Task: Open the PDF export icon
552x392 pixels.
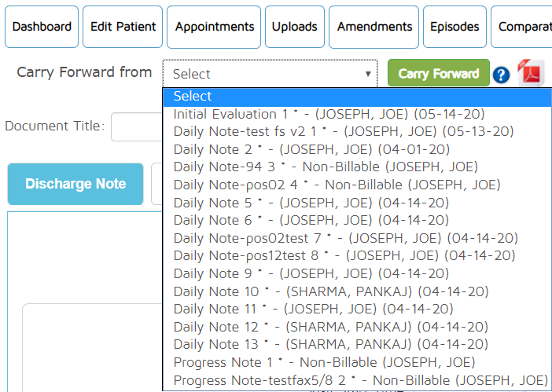Action: (x=530, y=73)
